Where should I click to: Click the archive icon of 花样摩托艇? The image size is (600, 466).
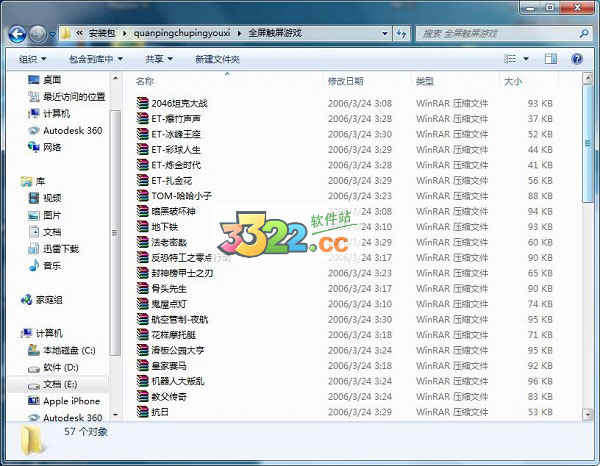(142, 335)
